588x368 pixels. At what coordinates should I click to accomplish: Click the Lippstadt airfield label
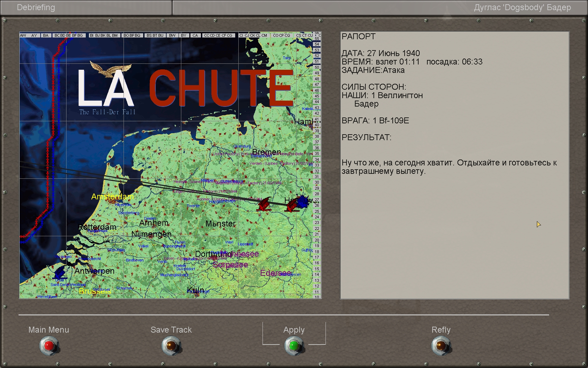[x=245, y=244]
